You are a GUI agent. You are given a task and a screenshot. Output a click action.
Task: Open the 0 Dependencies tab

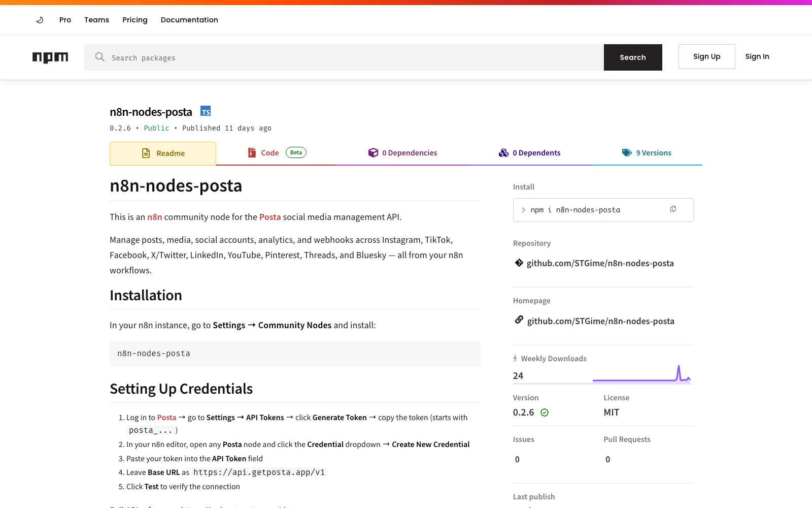click(x=403, y=153)
